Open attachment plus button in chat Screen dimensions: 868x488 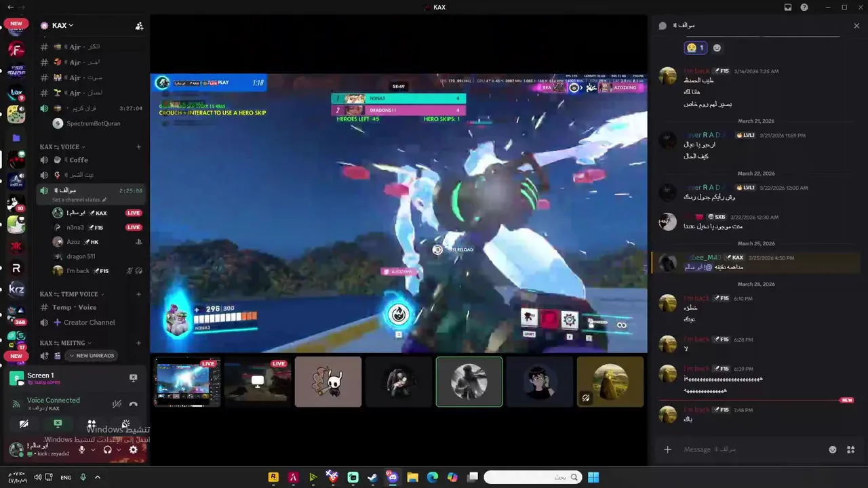pos(667,449)
